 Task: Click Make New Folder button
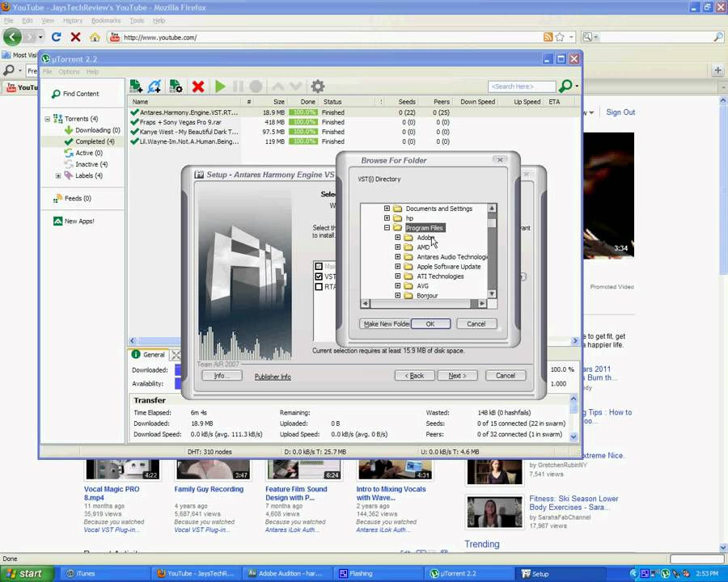[x=386, y=324]
